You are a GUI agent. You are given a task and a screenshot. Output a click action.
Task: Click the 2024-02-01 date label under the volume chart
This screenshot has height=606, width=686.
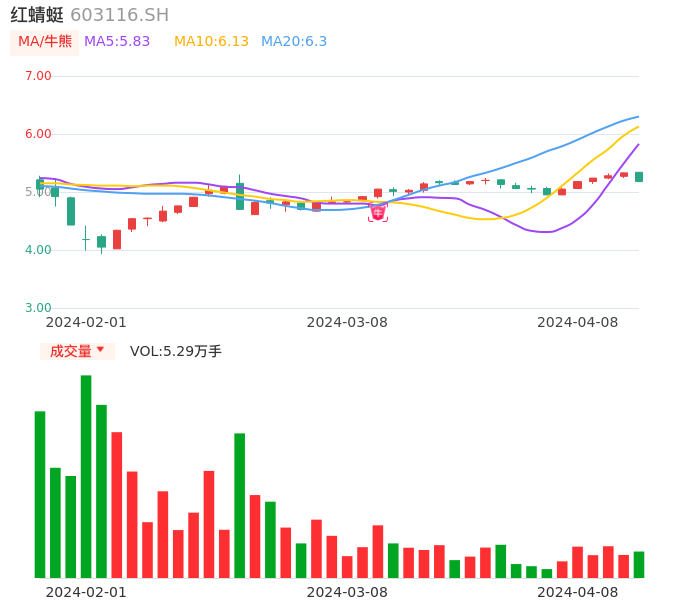pyautogui.click(x=86, y=592)
